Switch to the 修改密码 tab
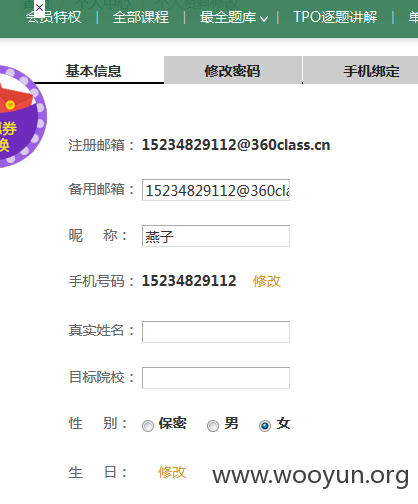Image resolution: width=418 pixels, height=504 pixels. (232, 70)
